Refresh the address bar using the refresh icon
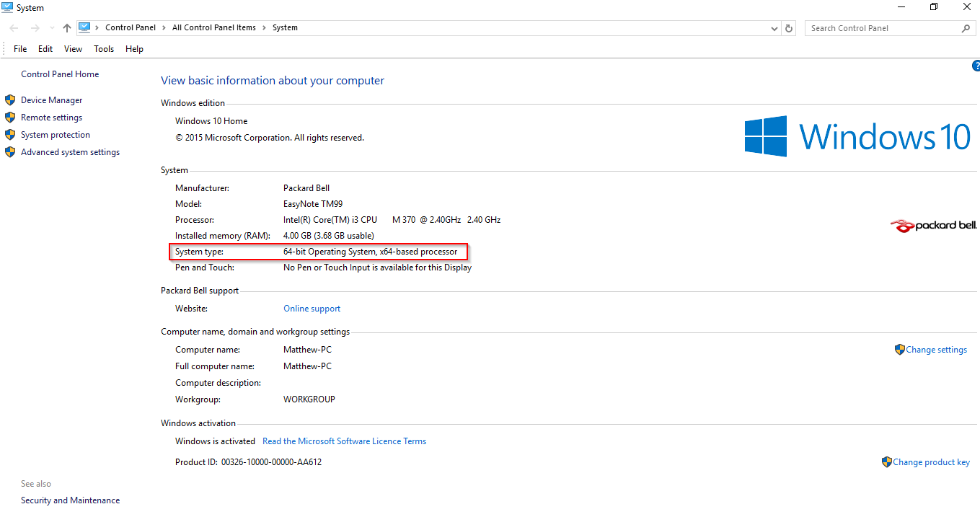The height and width of the screenshot is (517, 980). pyautogui.click(x=789, y=28)
